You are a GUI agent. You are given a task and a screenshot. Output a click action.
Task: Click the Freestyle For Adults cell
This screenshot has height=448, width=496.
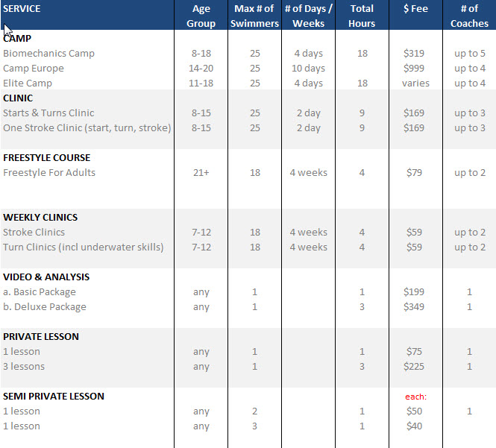click(x=49, y=173)
